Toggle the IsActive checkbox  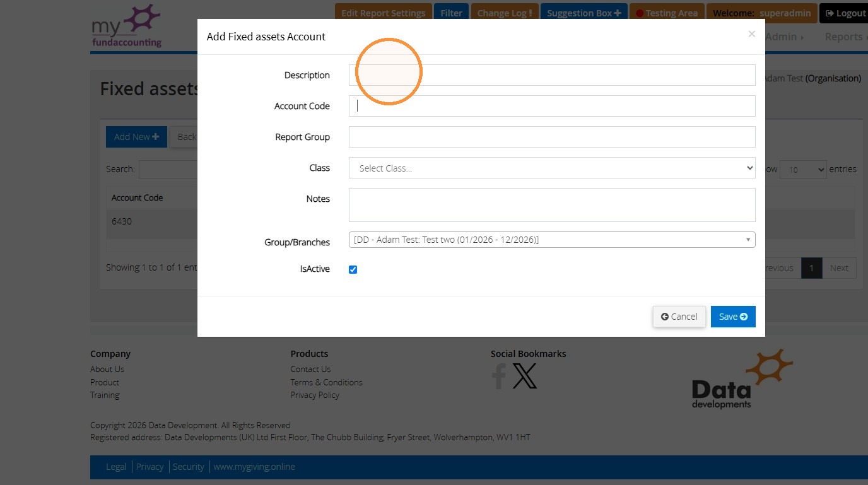tap(353, 269)
